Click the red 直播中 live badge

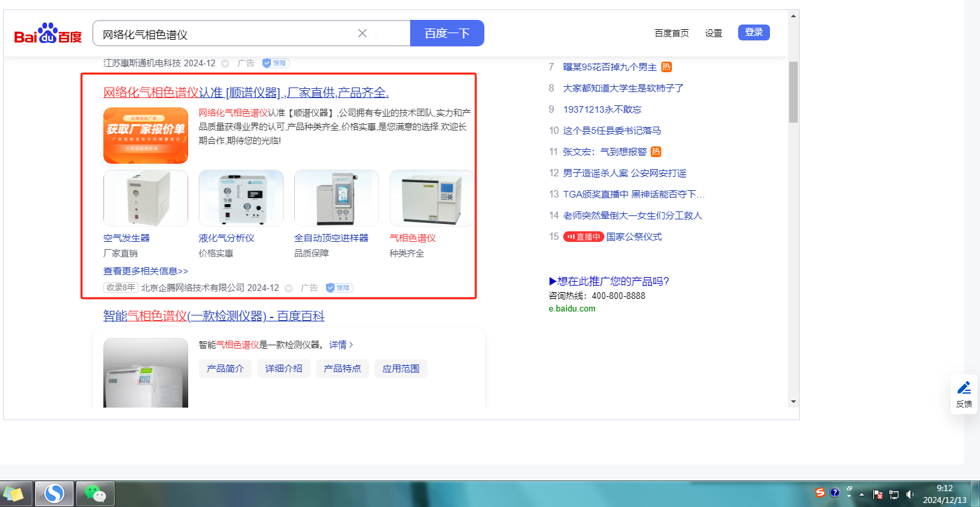(x=584, y=237)
